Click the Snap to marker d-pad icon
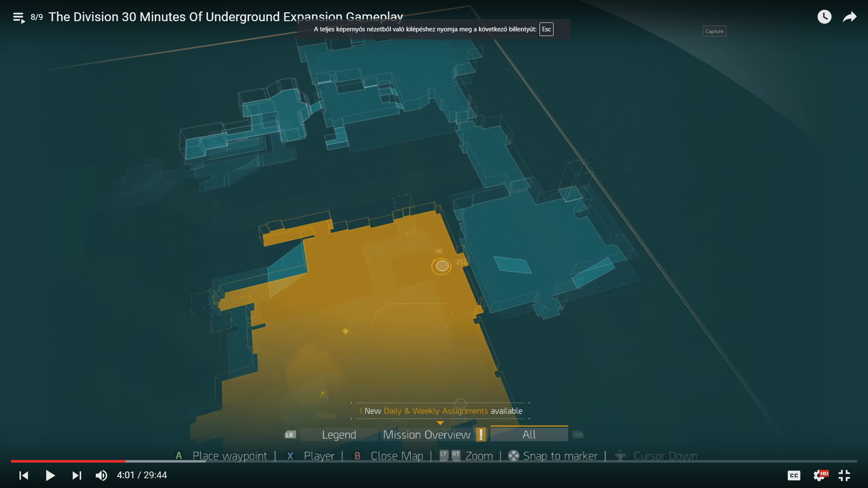The height and width of the screenshot is (488, 868). tap(513, 456)
